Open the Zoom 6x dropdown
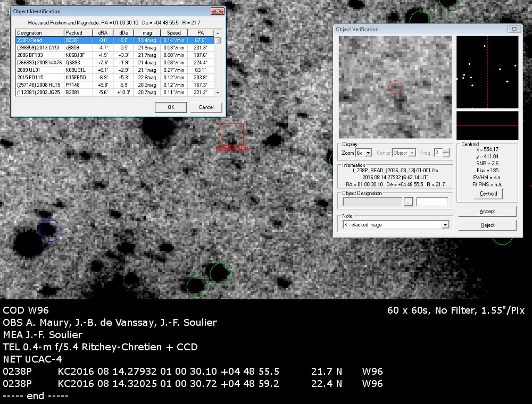This screenshot has height=404, width=532. coord(368,153)
